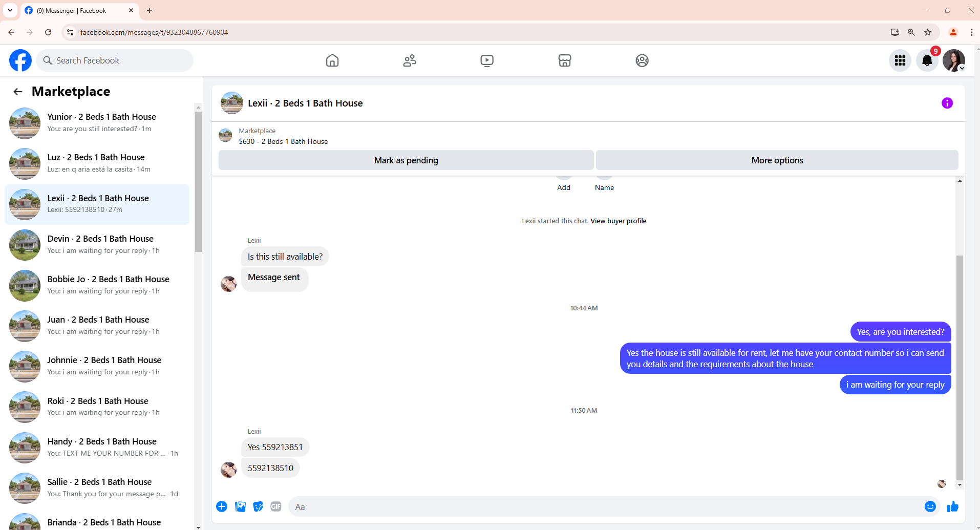
Task: Click the 'i am waiting for your reply' bubble
Action: 895,385
